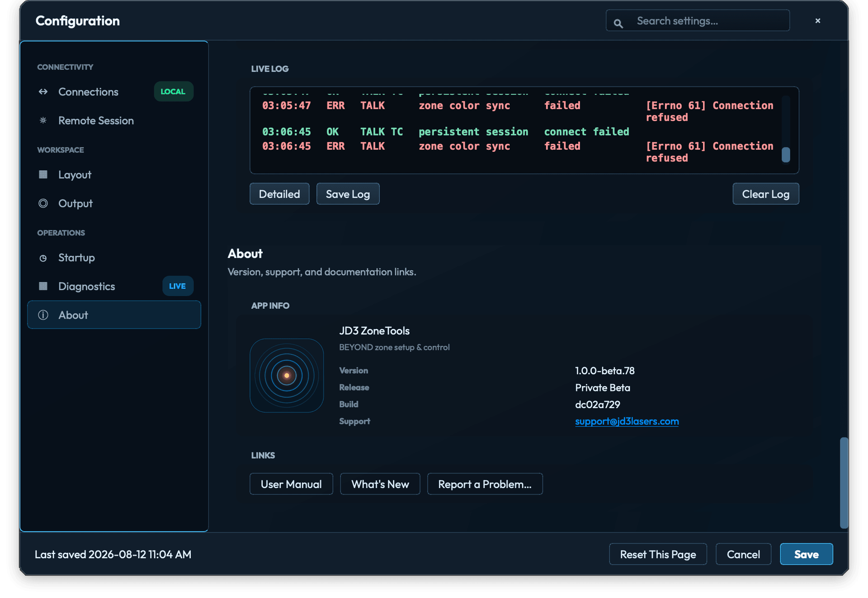Screen dimensions: 868x598
Task: Click the Output circle icon
Action: click(43, 203)
